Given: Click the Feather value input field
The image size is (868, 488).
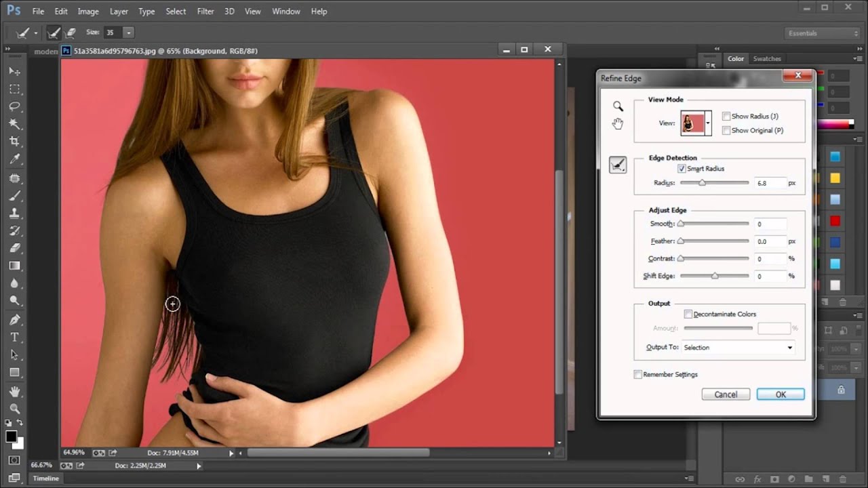Looking at the screenshot, I should [x=770, y=241].
